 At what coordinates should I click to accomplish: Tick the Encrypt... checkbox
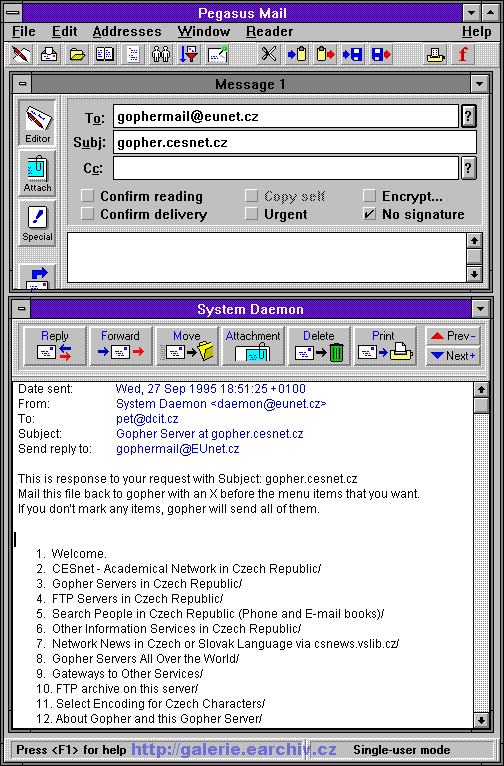(x=369, y=196)
